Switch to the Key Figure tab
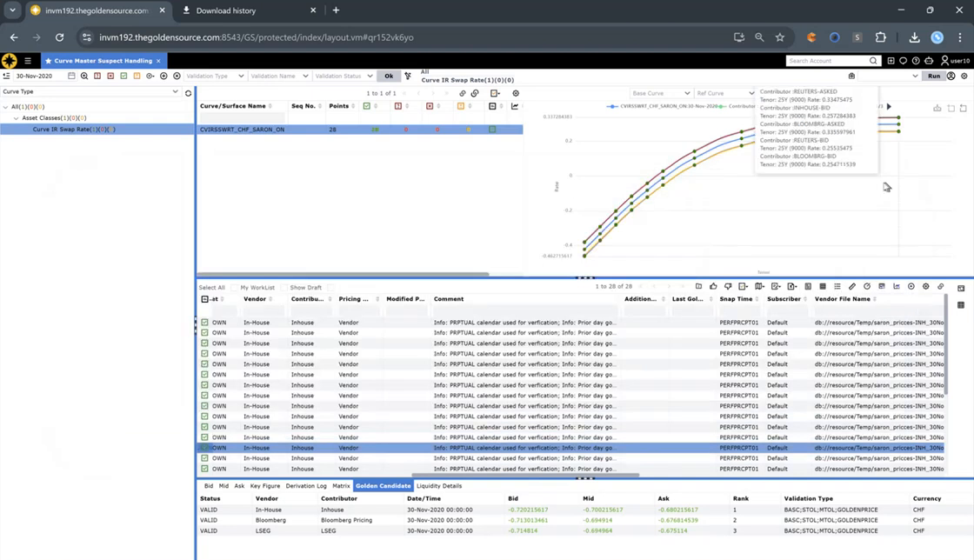 point(265,486)
